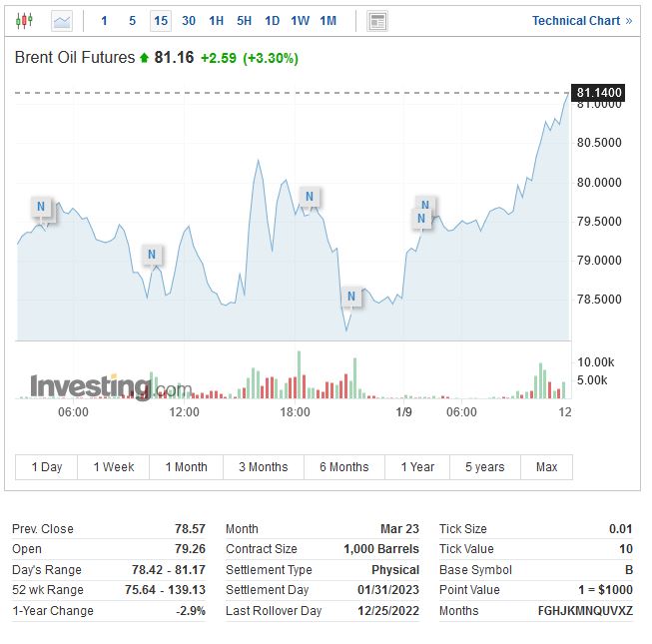Choose the 30 minute interval
Viewport: 652px width, 644px height.
coord(189,20)
